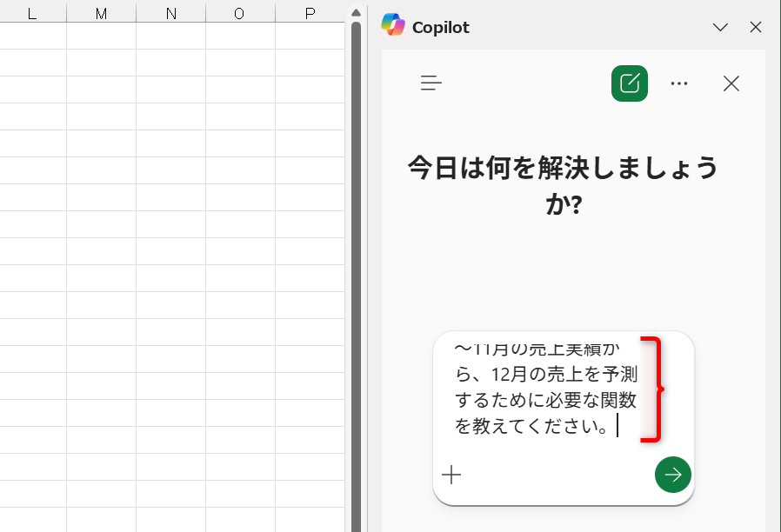Image resolution: width=781 pixels, height=532 pixels.
Task: Select column N header
Action: [x=170, y=12]
